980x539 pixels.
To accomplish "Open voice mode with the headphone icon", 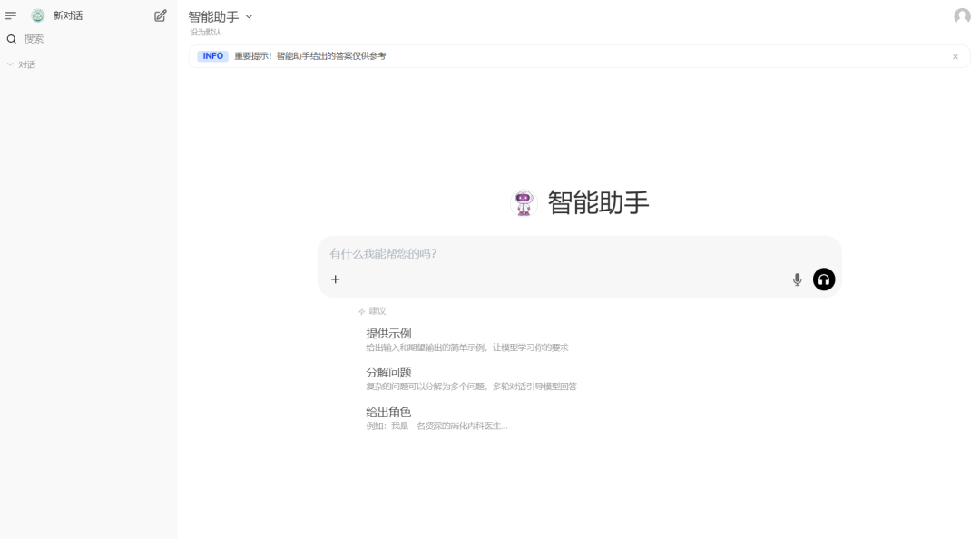I will click(823, 279).
